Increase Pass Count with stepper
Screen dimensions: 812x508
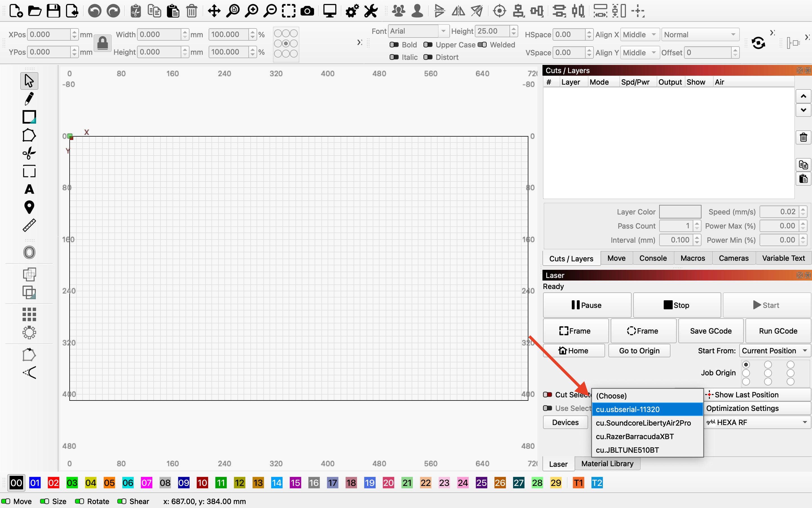[697, 223]
